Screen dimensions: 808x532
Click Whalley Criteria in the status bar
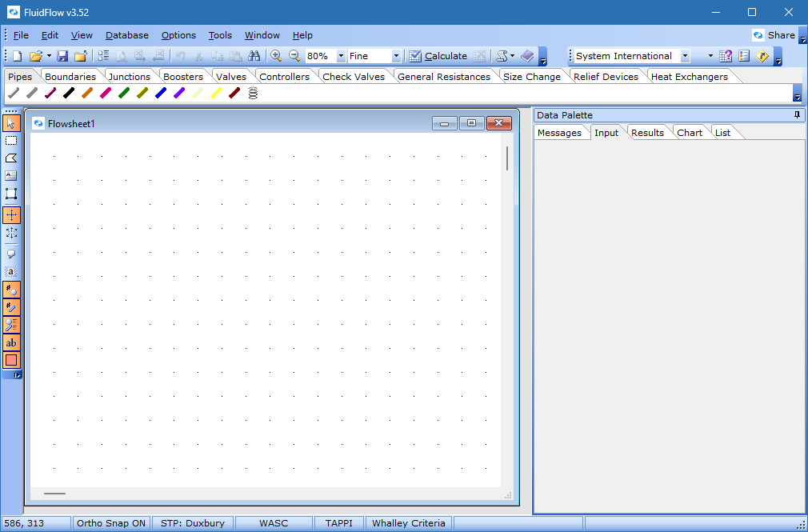[409, 523]
